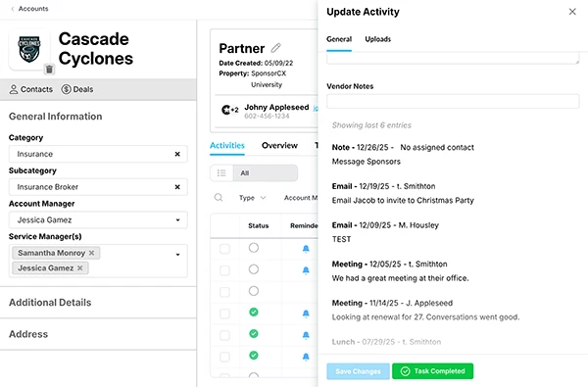Click the Vendor Notes input field

point(453,101)
